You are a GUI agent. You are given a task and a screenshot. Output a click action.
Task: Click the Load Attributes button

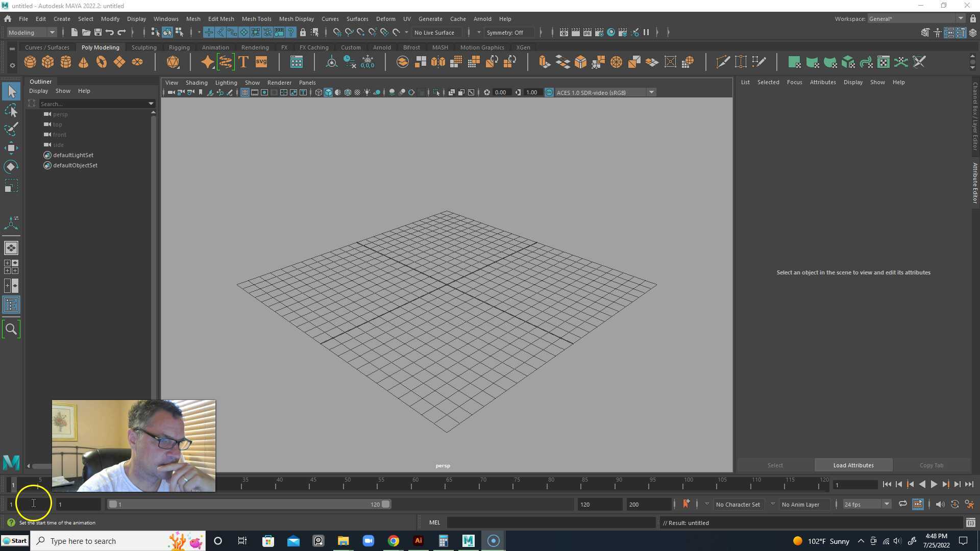point(853,465)
